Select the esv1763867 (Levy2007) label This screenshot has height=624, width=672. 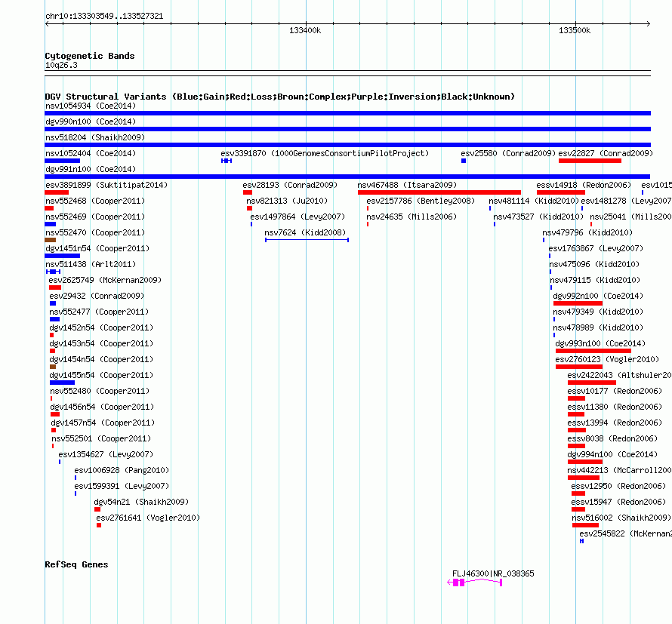click(x=596, y=248)
